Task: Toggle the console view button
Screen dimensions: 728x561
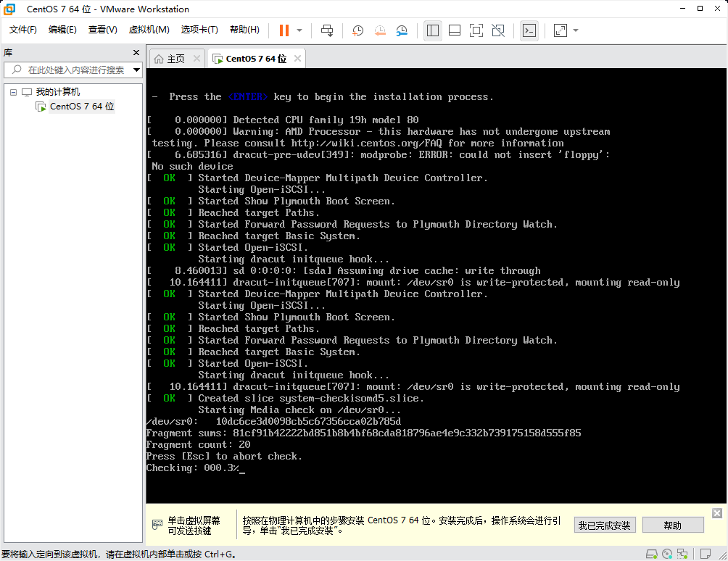Action: [x=529, y=30]
